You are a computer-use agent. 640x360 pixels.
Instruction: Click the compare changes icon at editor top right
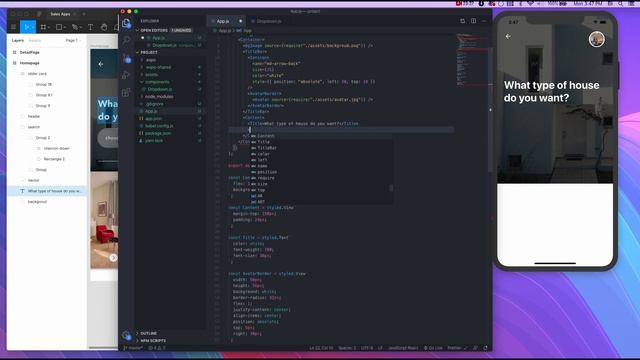[462, 21]
